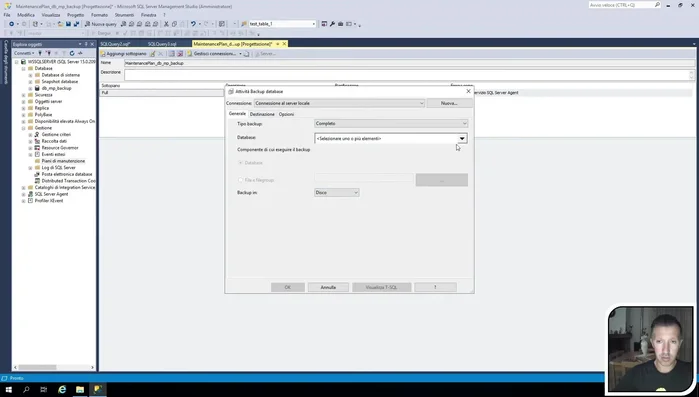Click the connect plug icon in Esplora oggetti
The width and height of the screenshot is (699, 397).
40,53
